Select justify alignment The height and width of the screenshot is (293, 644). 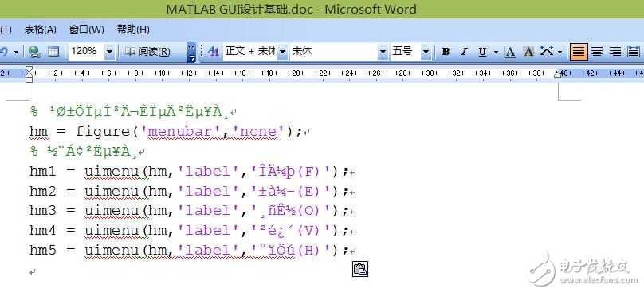click(x=579, y=52)
